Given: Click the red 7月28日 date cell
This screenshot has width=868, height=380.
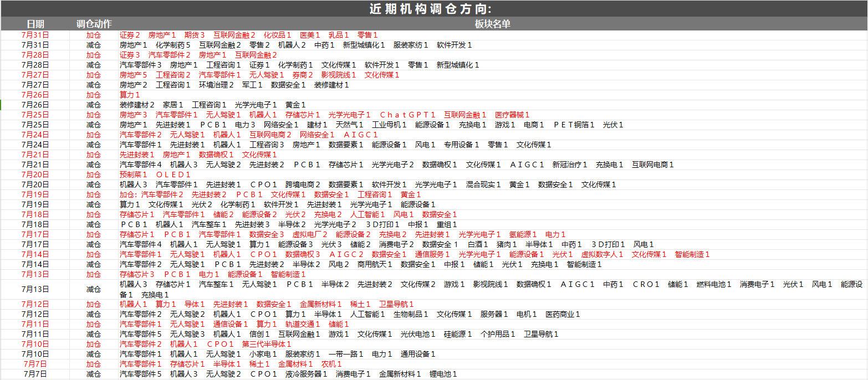Looking at the screenshot, I should [35, 55].
